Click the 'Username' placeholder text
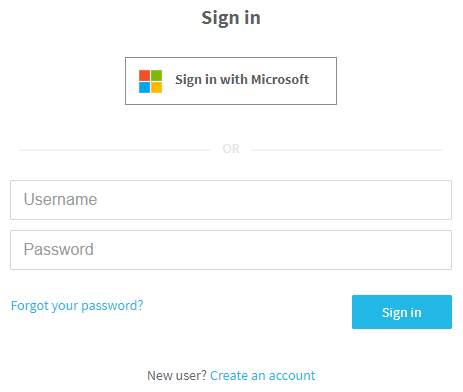The width and height of the screenshot is (463, 392). point(60,200)
